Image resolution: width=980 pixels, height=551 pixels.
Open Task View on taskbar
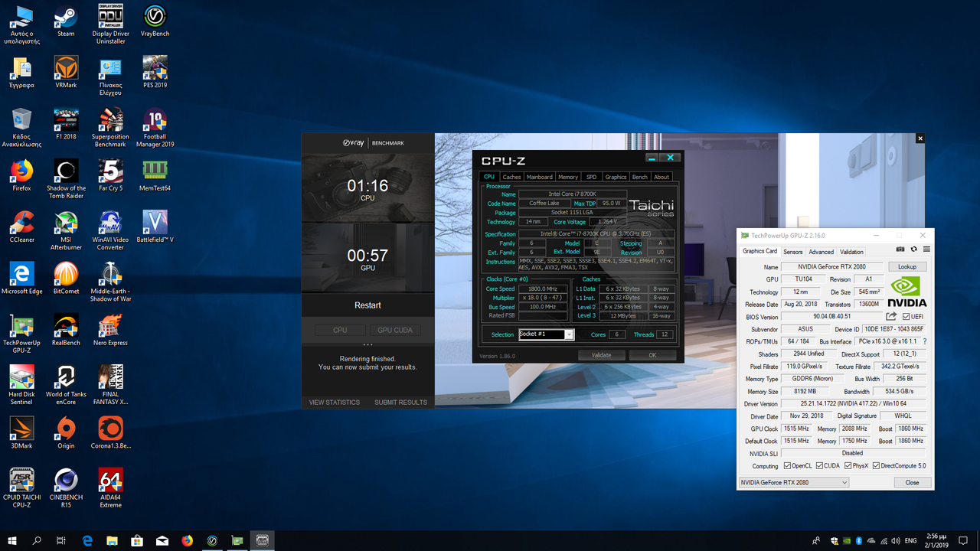click(61, 540)
